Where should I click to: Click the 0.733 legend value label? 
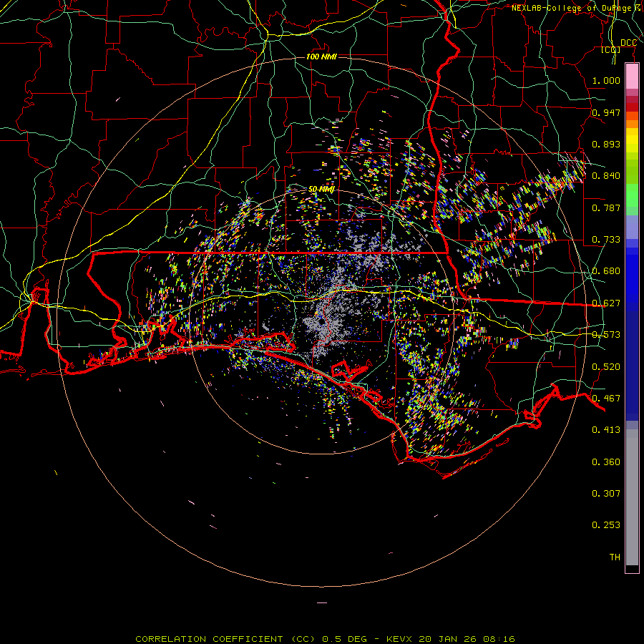pos(605,239)
